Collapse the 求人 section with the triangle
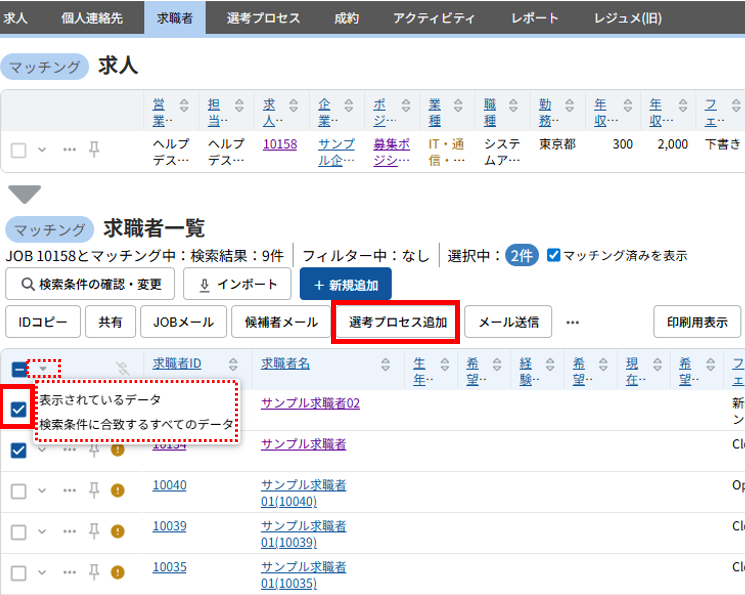 click(24, 193)
